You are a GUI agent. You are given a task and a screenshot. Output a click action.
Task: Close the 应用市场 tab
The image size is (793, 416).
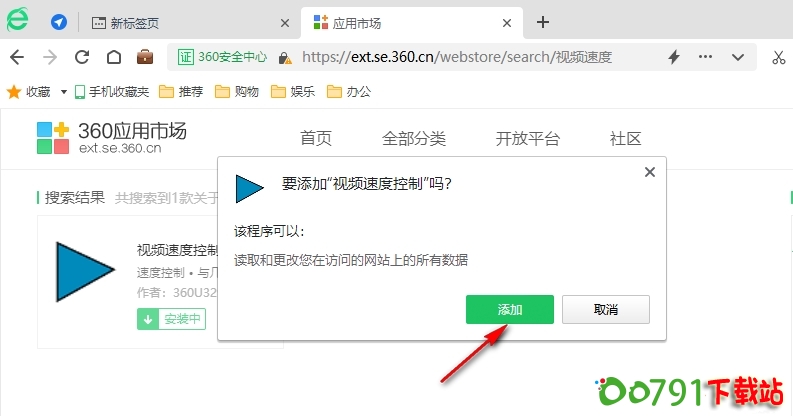point(507,23)
